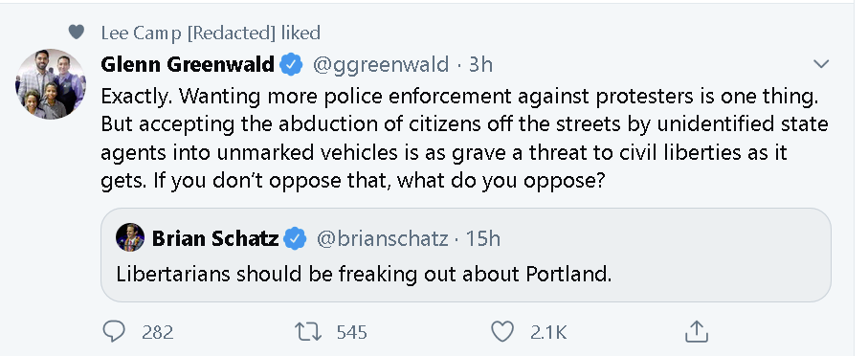Click Brian Schatz's verified badge

[x=295, y=238]
